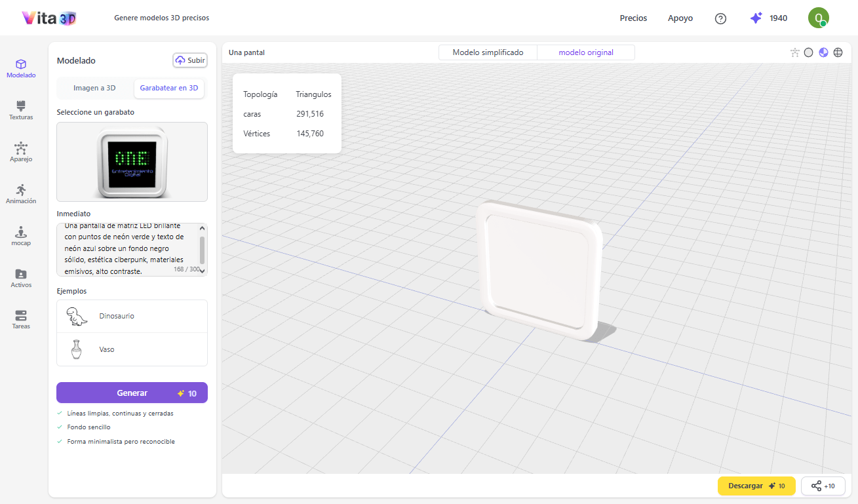Click the Dinosaurio sketch icon
Screen dimensions: 858x504
point(77,316)
